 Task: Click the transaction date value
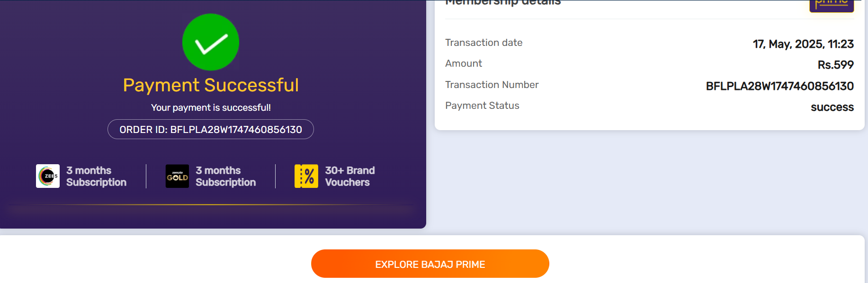point(803,44)
